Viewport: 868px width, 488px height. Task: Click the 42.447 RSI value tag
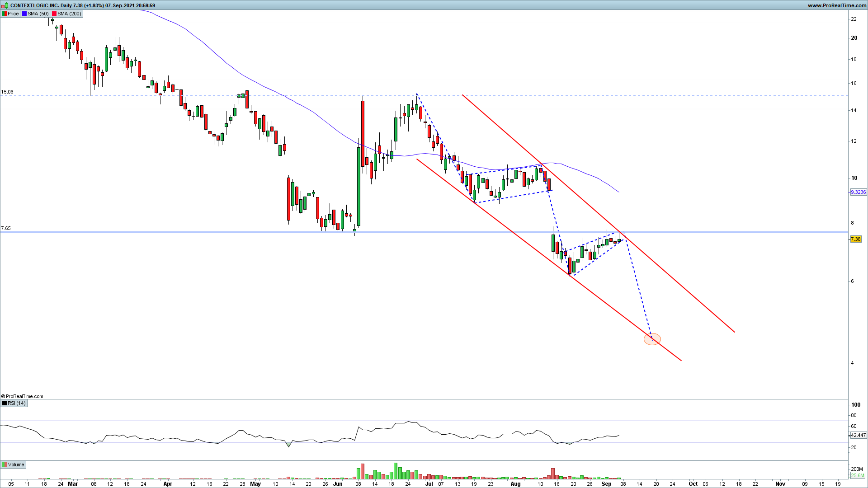[858, 435]
